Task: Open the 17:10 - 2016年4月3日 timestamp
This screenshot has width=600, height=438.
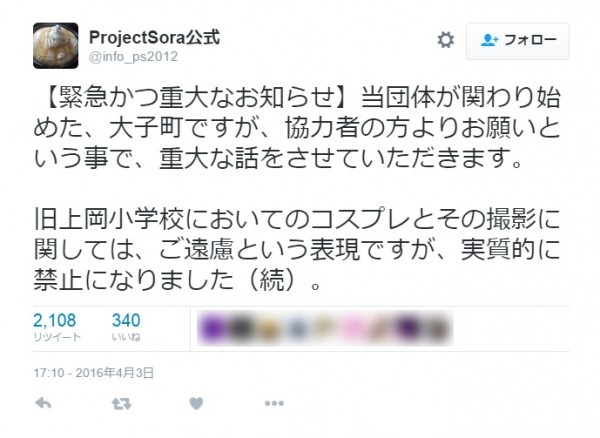Action: click(93, 373)
